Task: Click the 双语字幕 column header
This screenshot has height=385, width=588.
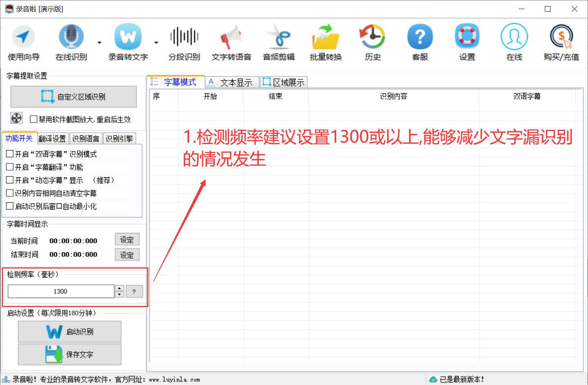Action: (x=527, y=96)
